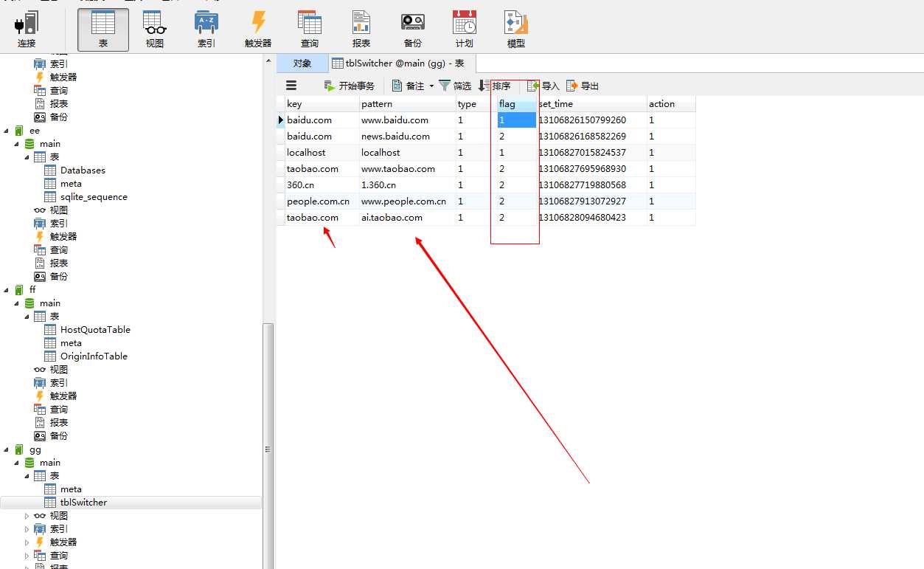Collapse main under the ee database
Viewport: 924px width, 569px height.
[x=17, y=144]
